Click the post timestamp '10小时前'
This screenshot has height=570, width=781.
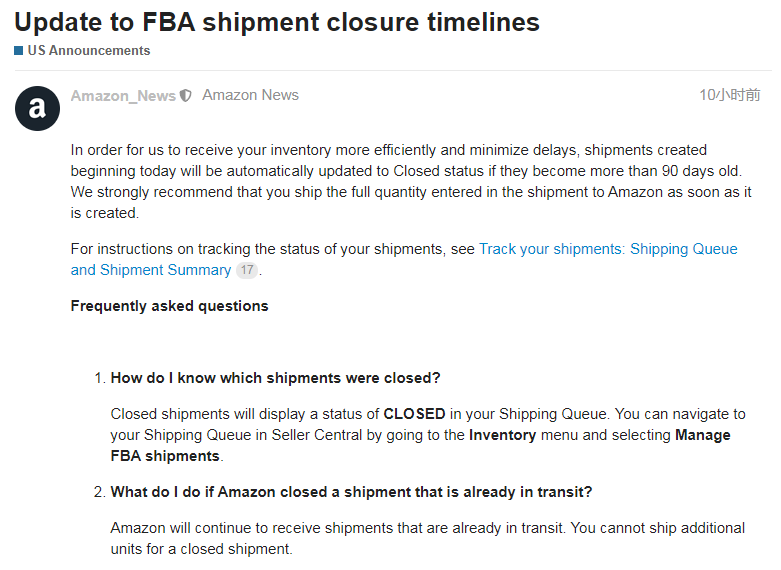coord(730,95)
